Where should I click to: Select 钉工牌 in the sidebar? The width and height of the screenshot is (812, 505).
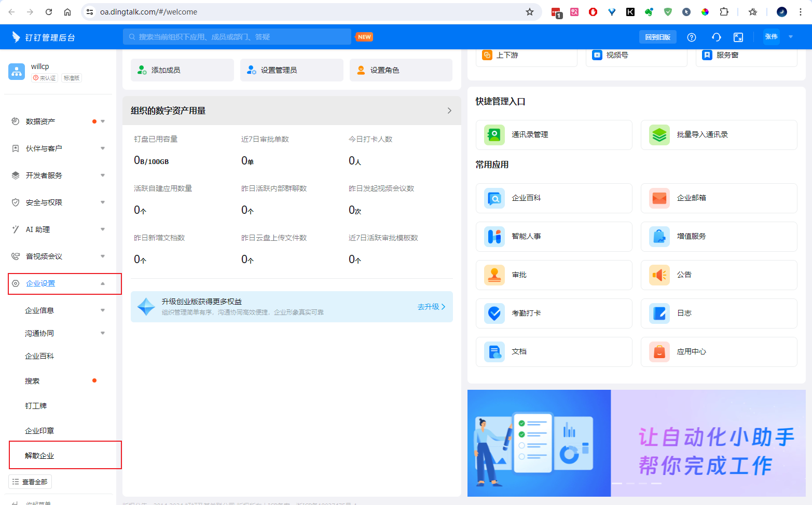tap(36, 406)
